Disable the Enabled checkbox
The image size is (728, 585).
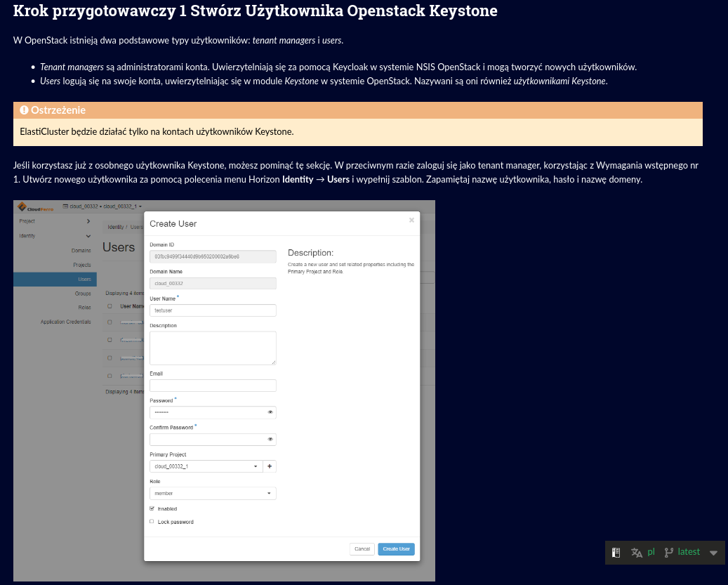(152, 508)
